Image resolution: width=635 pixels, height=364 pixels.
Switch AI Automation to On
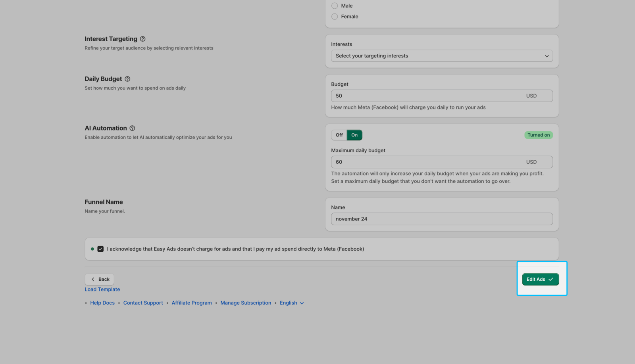click(x=354, y=135)
